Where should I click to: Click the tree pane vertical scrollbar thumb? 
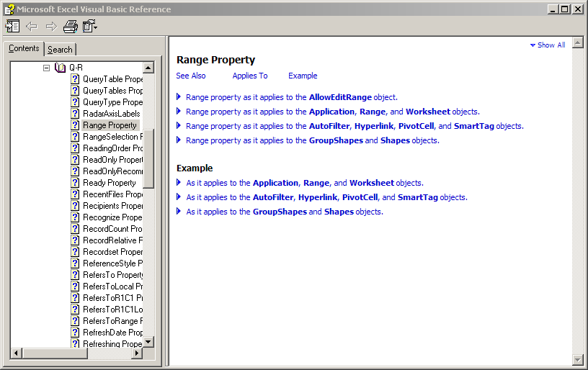click(148, 159)
